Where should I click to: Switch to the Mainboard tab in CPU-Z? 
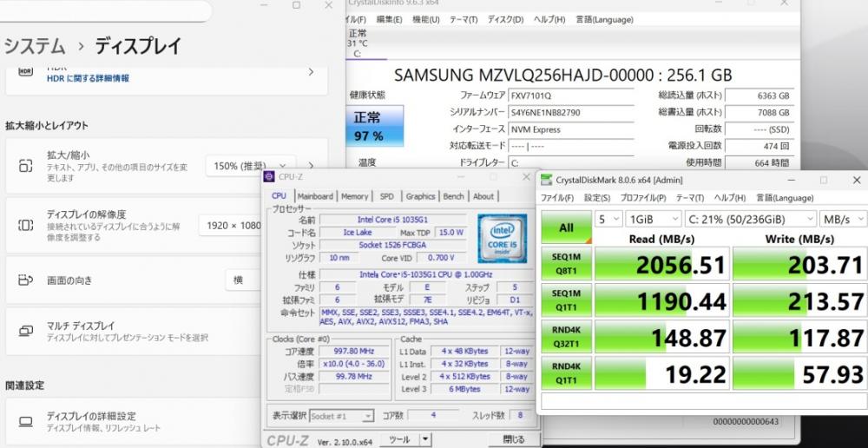[316, 196]
